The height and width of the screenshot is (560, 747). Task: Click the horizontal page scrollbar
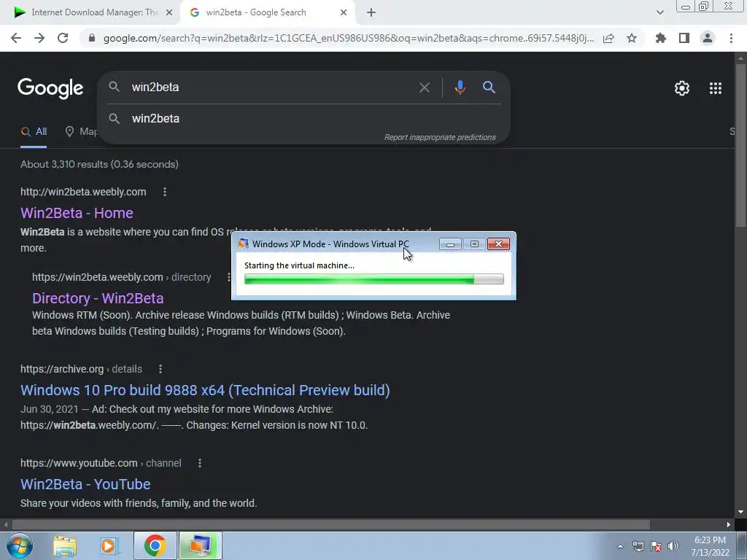[331, 525]
